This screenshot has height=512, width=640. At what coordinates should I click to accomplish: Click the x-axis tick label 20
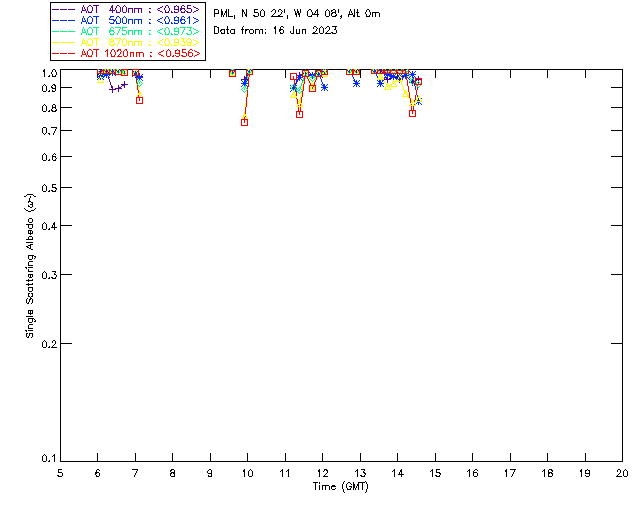pyautogui.click(x=622, y=472)
